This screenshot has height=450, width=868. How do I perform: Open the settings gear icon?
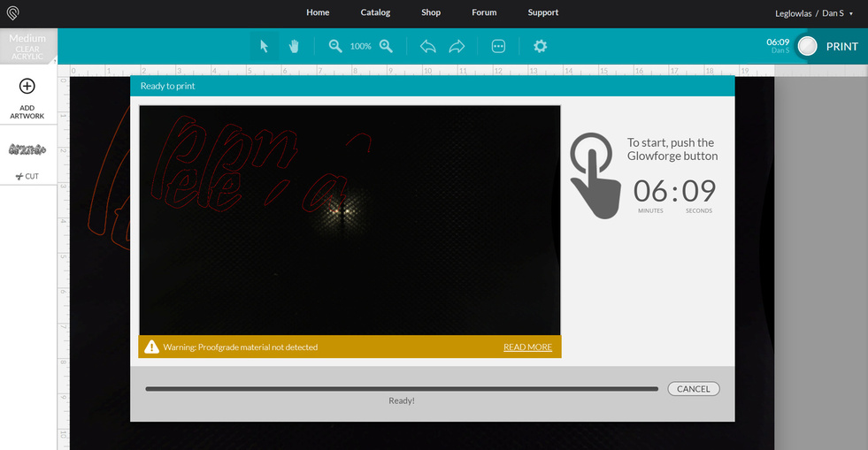tap(541, 47)
